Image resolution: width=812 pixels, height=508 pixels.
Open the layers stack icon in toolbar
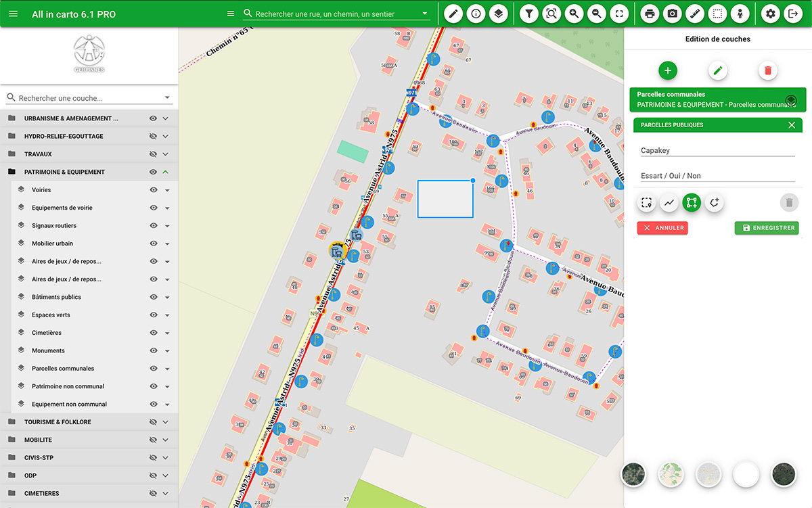[499, 14]
